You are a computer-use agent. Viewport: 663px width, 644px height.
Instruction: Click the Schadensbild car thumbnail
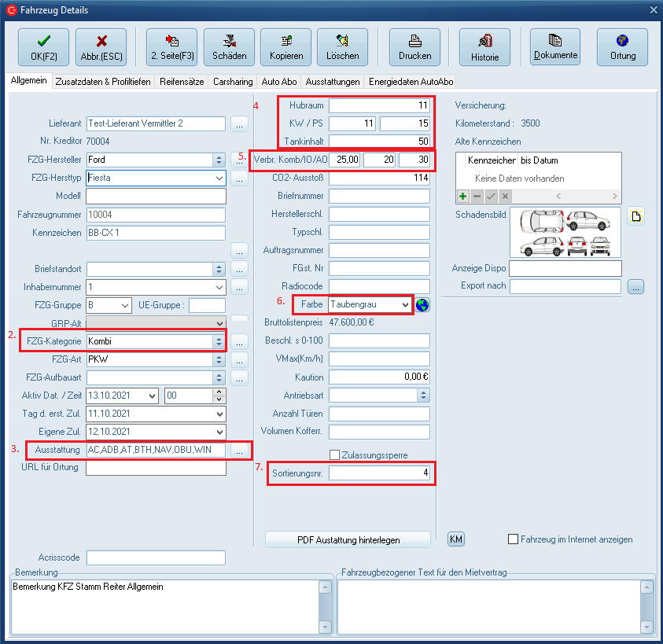click(565, 233)
